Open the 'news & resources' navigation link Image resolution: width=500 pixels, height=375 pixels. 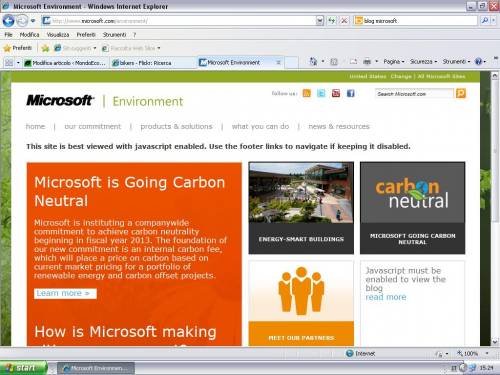pos(339,126)
